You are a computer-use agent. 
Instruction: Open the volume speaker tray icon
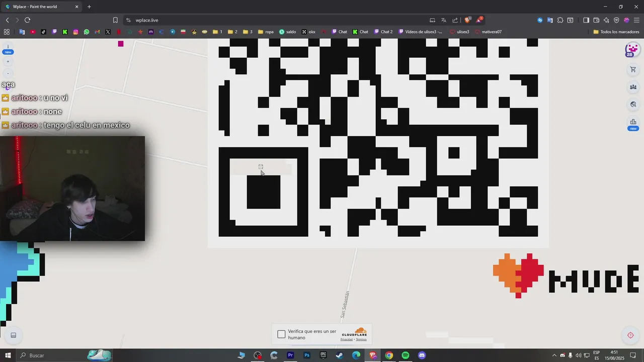tap(578, 355)
